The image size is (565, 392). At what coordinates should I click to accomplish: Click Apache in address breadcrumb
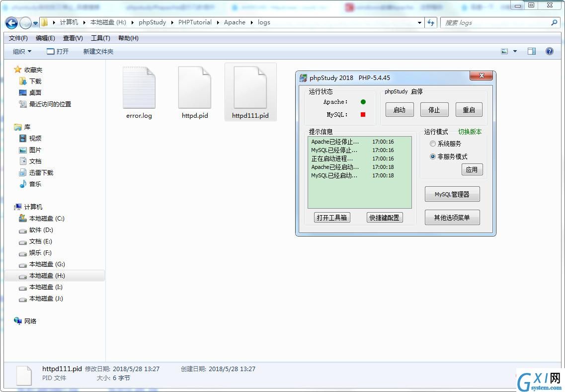[235, 22]
